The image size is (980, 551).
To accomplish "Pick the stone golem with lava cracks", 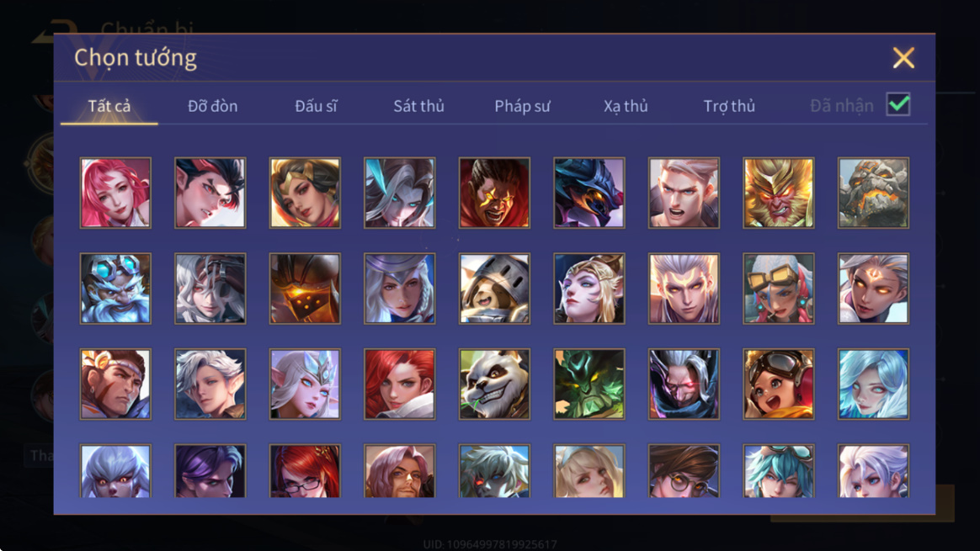I will [873, 193].
